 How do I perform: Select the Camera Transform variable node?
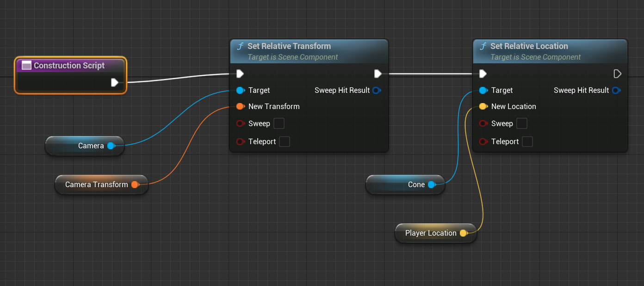(x=101, y=184)
